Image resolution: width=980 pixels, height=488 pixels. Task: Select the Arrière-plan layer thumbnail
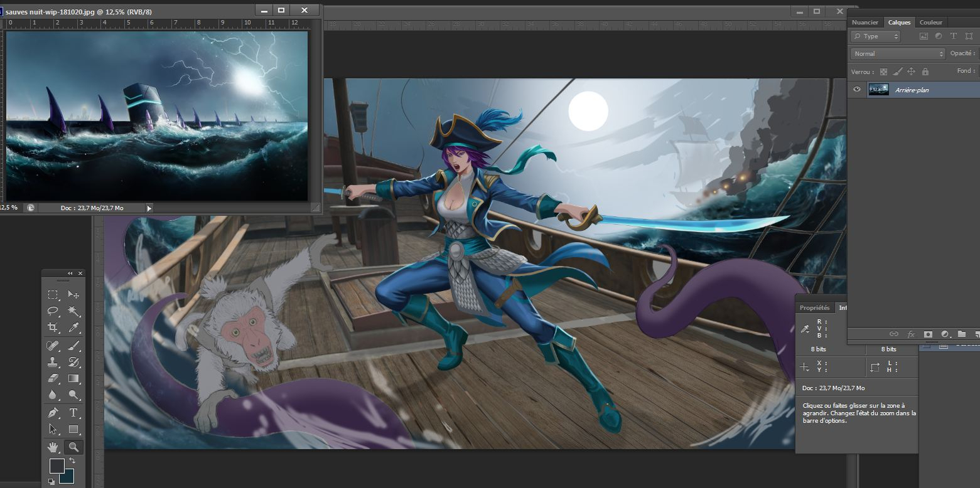point(878,90)
